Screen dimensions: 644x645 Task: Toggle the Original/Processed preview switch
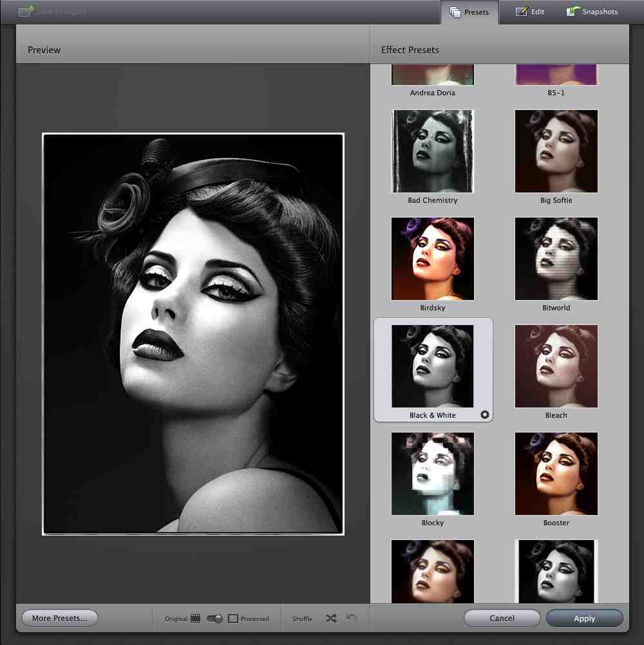point(214,619)
